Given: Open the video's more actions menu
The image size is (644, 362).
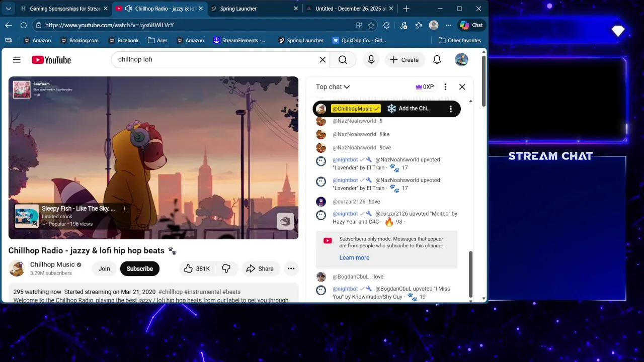Looking at the screenshot, I should pyautogui.click(x=291, y=268).
